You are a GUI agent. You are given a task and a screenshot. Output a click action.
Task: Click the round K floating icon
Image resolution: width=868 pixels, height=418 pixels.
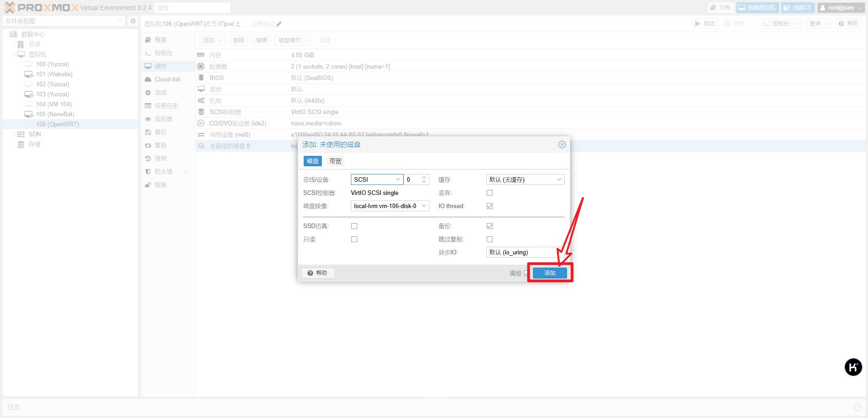point(853,367)
